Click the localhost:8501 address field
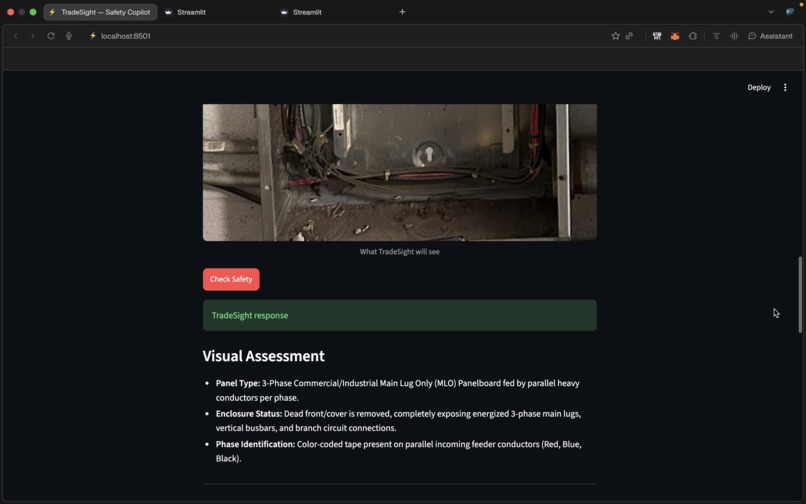The height and width of the screenshot is (504, 806). 125,36
